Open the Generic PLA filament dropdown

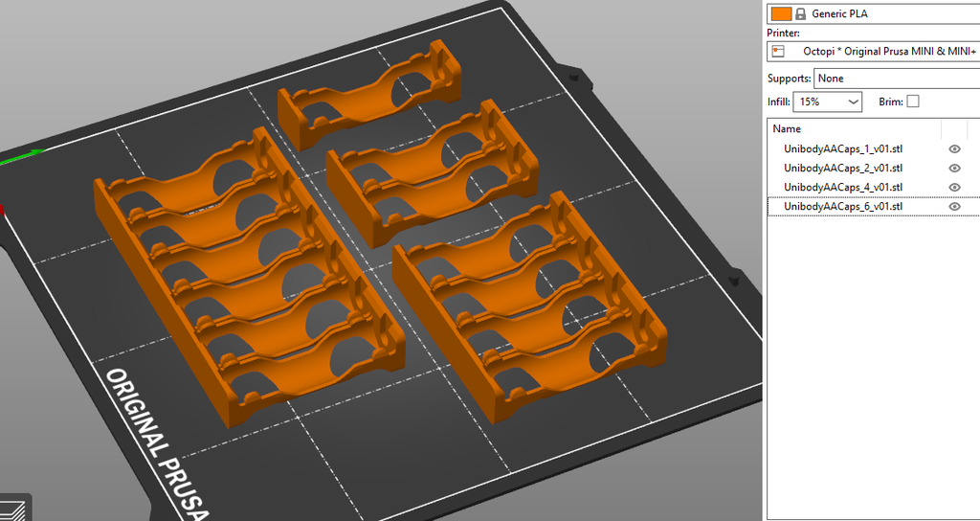[874, 13]
